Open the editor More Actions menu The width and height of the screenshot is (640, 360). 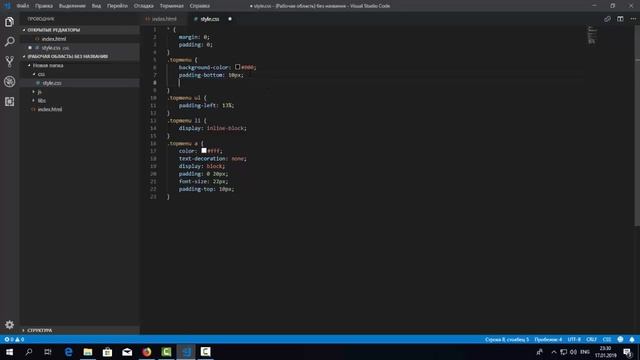point(633,19)
